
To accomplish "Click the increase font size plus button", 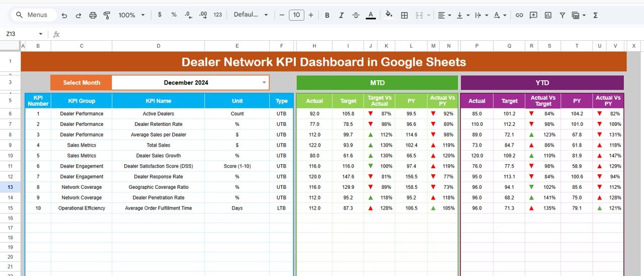I will [x=311, y=15].
